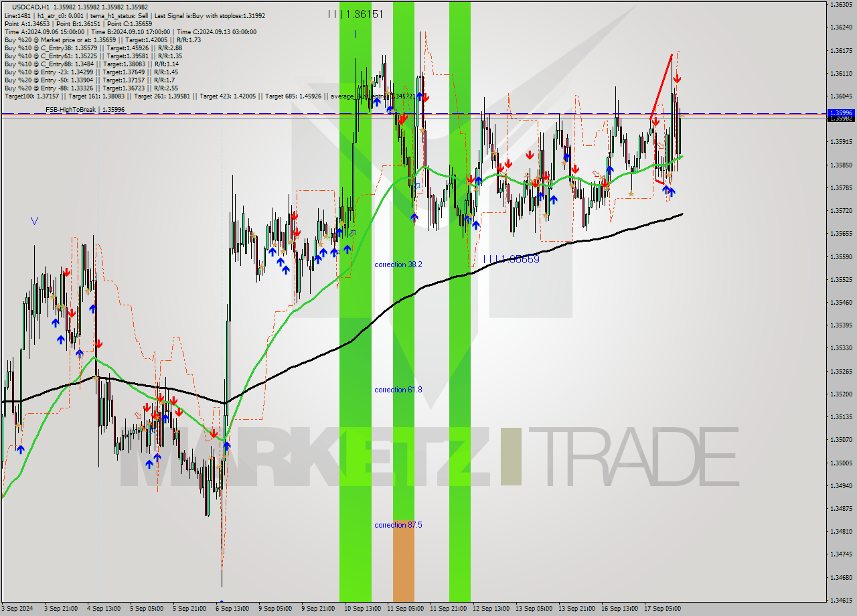Click the 1.34940 price axis label

(x=841, y=485)
